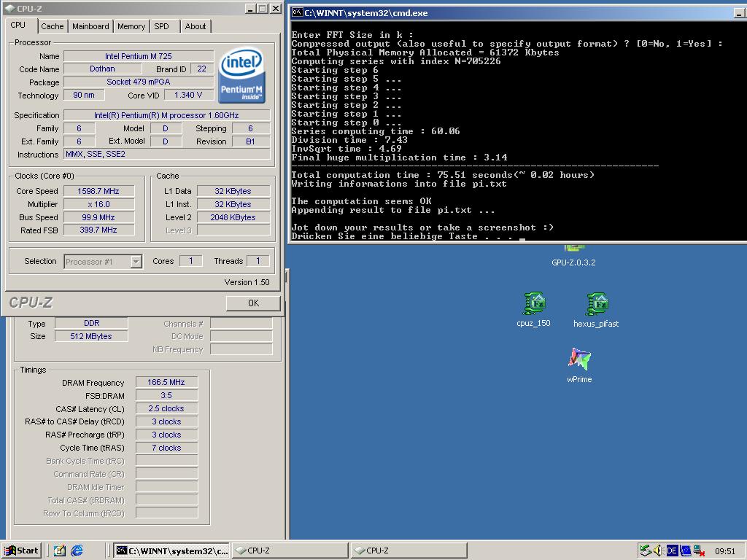The height and width of the screenshot is (560, 747).
Task: Click the CAS# Latency 2.5 clocks value
Action: coord(166,408)
